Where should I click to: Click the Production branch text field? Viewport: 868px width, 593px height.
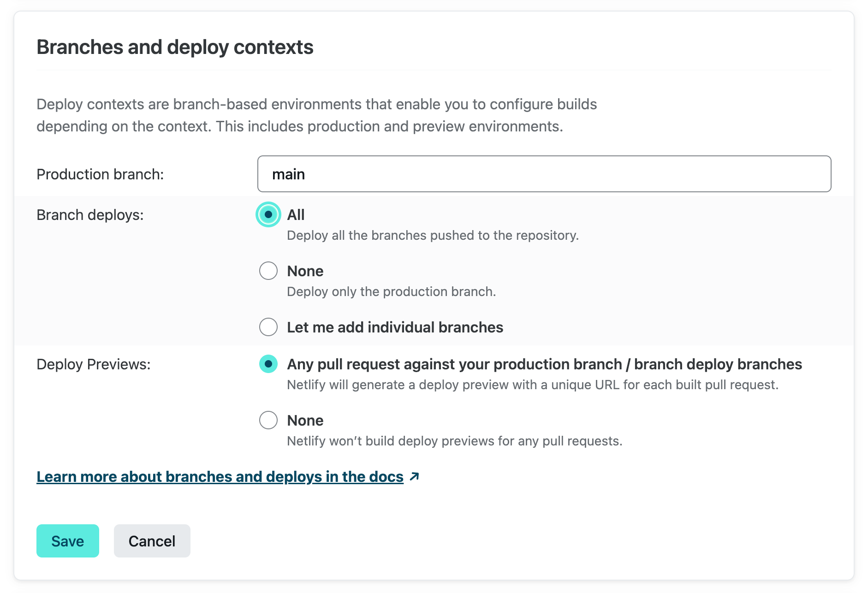point(544,174)
